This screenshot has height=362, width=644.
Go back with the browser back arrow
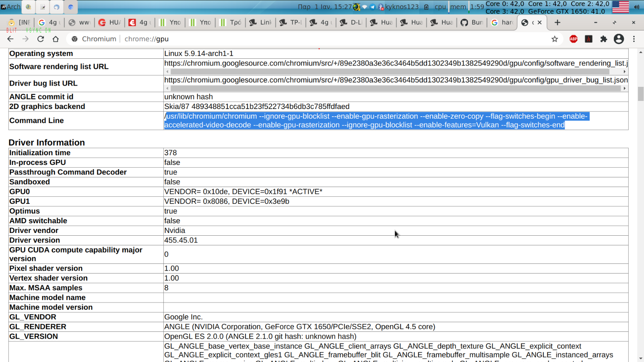click(x=10, y=39)
